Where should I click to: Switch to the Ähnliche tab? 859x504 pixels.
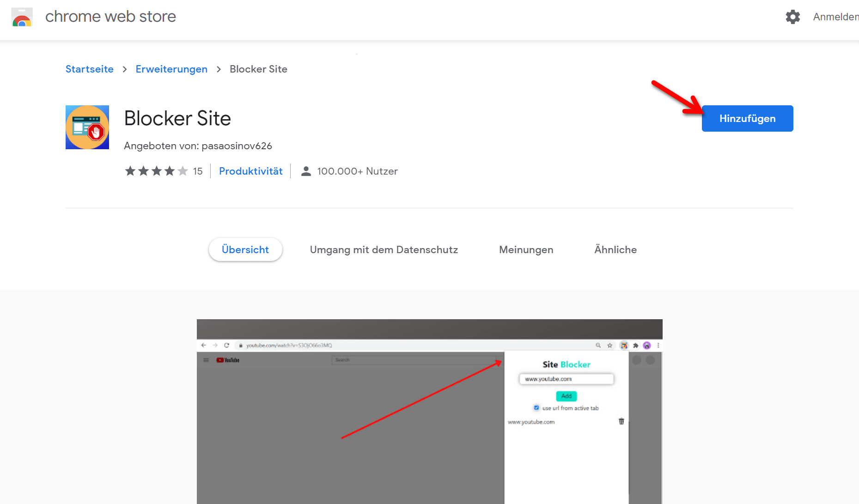pos(615,250)
